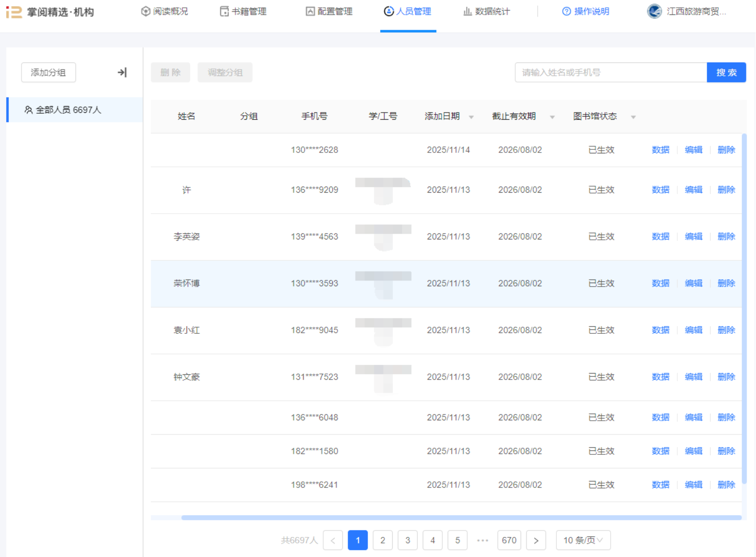Filter 图书馆状态 column dropdown

[633, 117]
